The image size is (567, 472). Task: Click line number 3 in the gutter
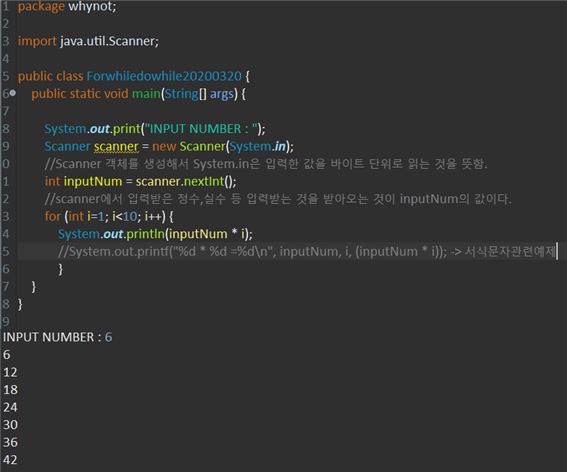[x=5, y=41]
